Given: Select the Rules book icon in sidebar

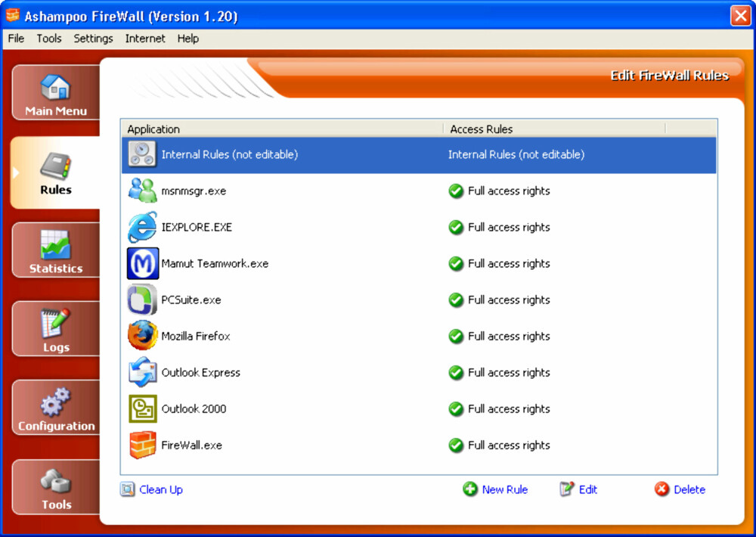Looking at the screenshot, I should (55, 166).
